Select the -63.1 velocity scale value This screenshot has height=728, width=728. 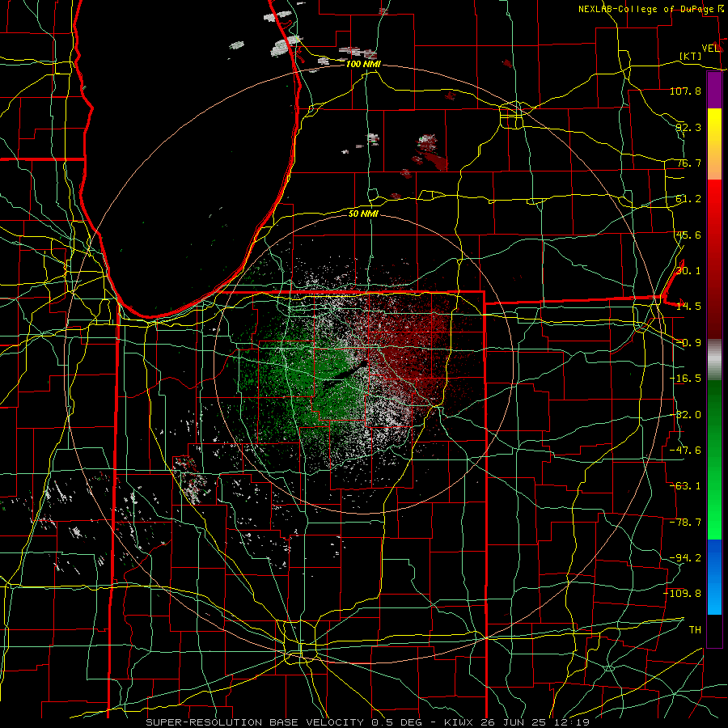point(685,486)
